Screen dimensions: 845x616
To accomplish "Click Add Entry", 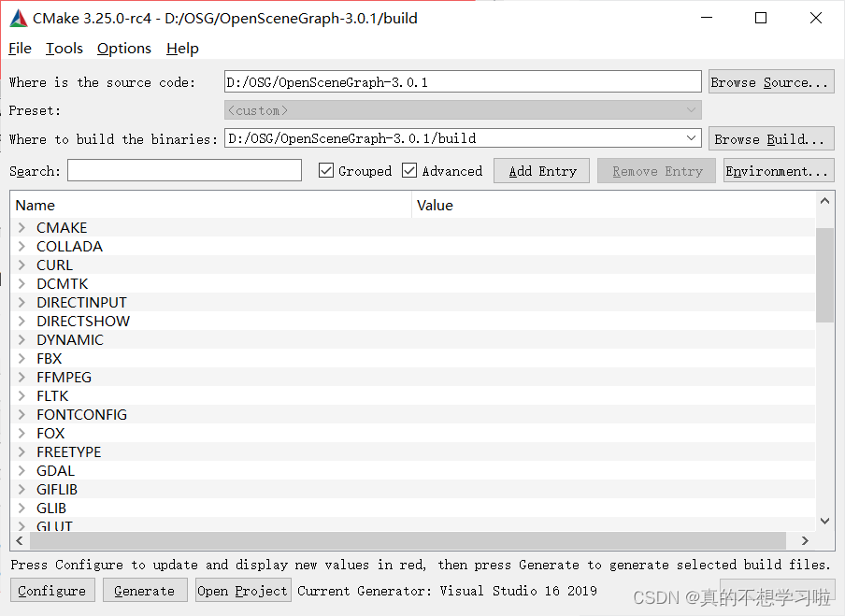I will coord(541,170).
